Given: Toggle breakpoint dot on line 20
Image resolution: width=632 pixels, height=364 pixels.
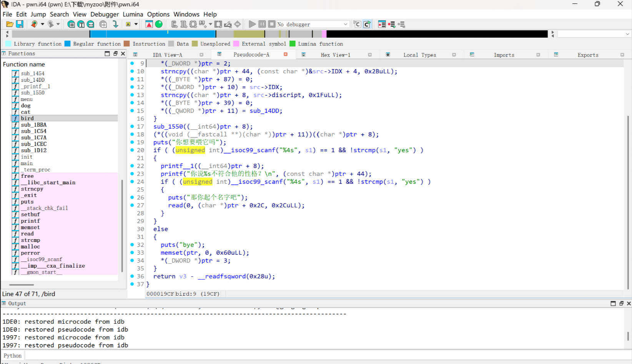Looking at the screenshot, I should coord(132,150).
